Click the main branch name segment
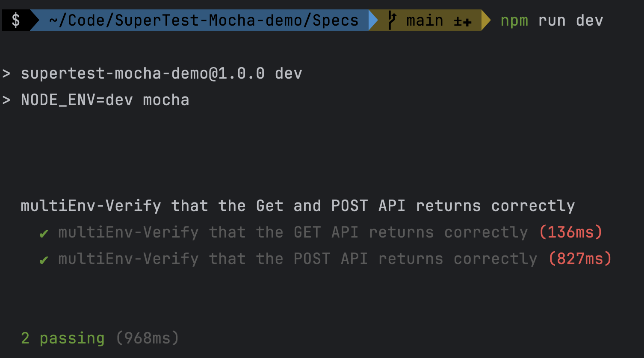Viewport: 644px width, 358px height. coord(425,20)
